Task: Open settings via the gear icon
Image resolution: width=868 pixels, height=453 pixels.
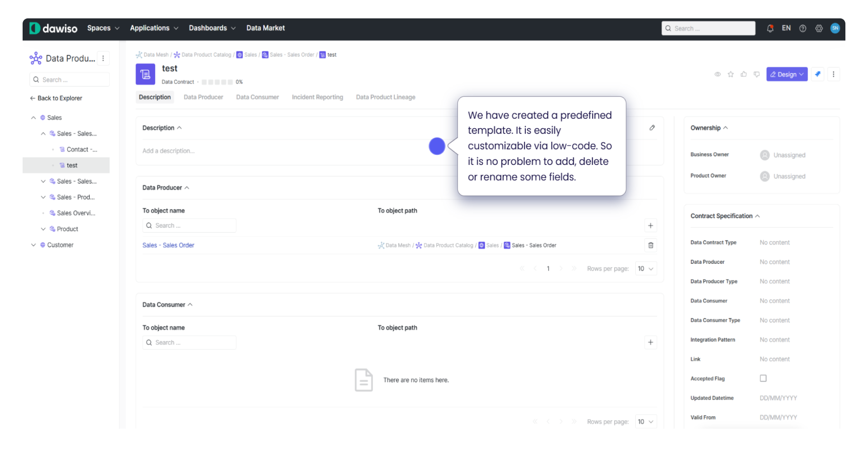Action: point(819,28)
